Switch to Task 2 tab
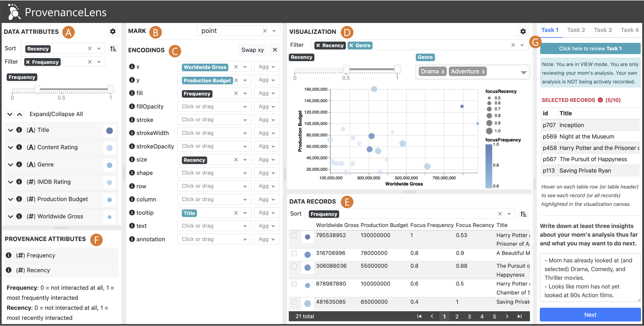644x326 pixels. 576,30
